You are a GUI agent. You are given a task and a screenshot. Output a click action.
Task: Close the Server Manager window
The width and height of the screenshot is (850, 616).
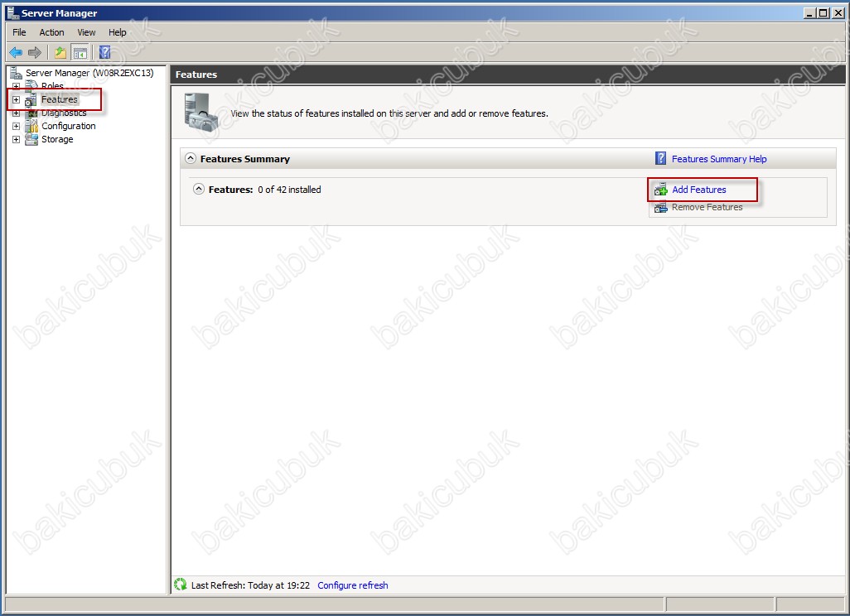(838, 13)
